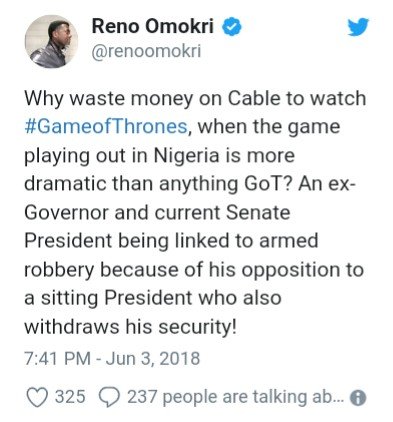Open 237 people are talking link
This screenshot has height=422, width=393.
(235, 397)
